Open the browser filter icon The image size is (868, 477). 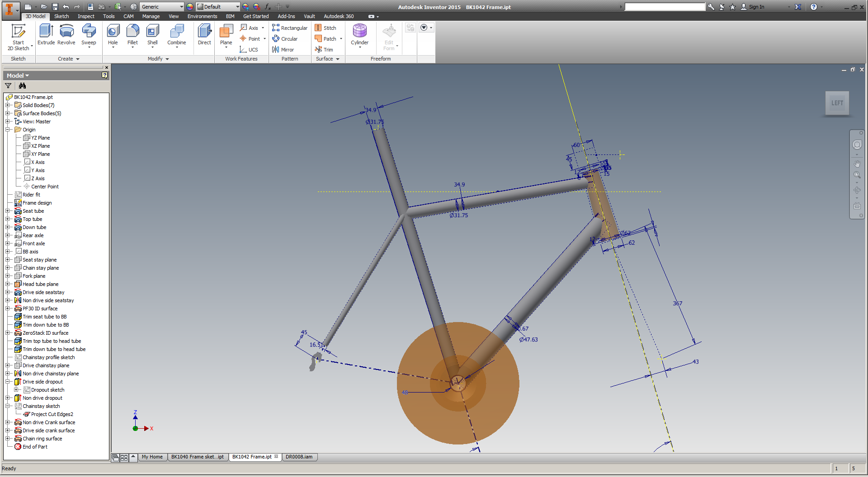pos(8,85)
